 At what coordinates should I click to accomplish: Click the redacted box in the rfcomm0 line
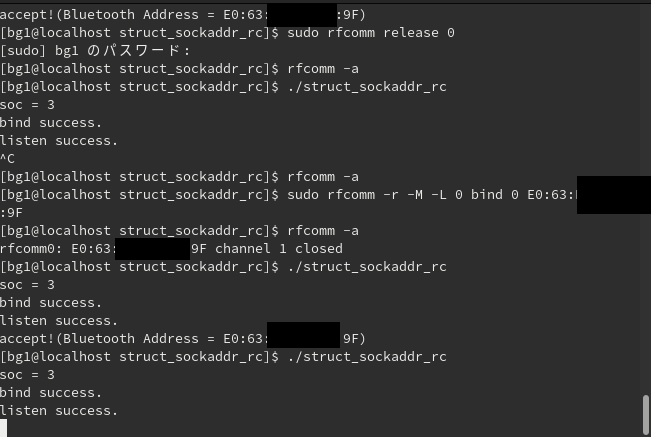point(152,249)
